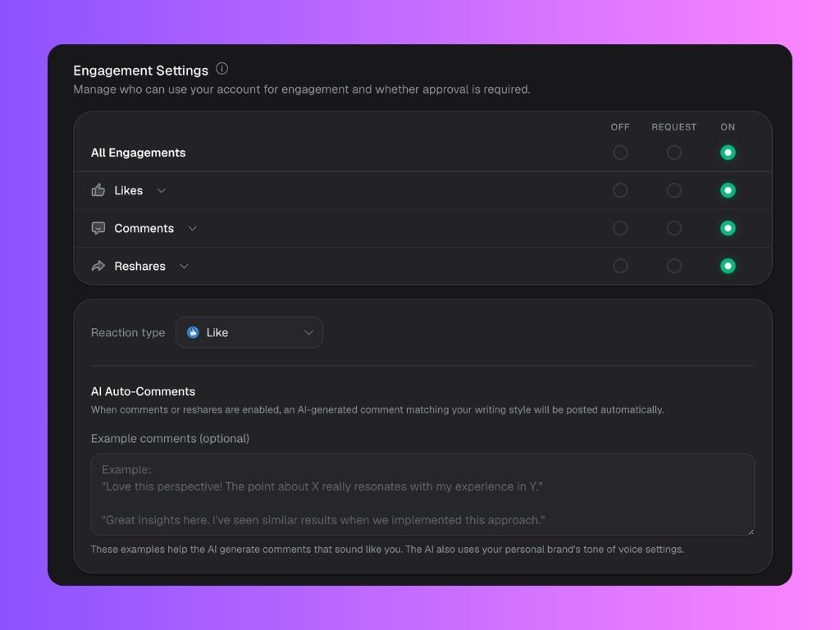Click the text area resize handle
The width and height of the screenshot is (840, 630).
pos(751,532)
